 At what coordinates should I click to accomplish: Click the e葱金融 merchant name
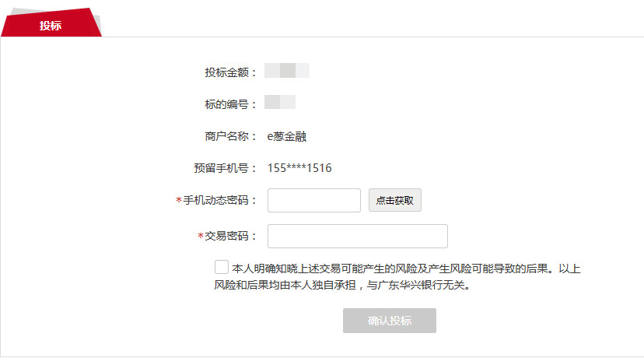(287, 136)
